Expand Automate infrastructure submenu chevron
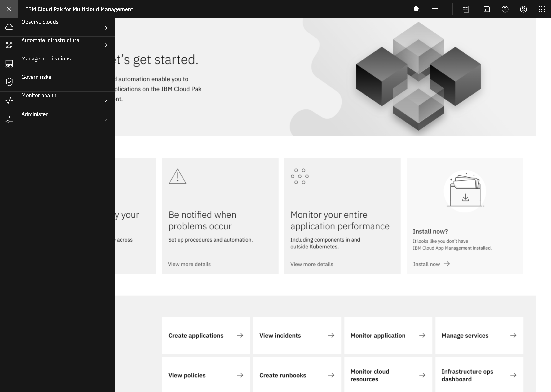 (106, 45)
